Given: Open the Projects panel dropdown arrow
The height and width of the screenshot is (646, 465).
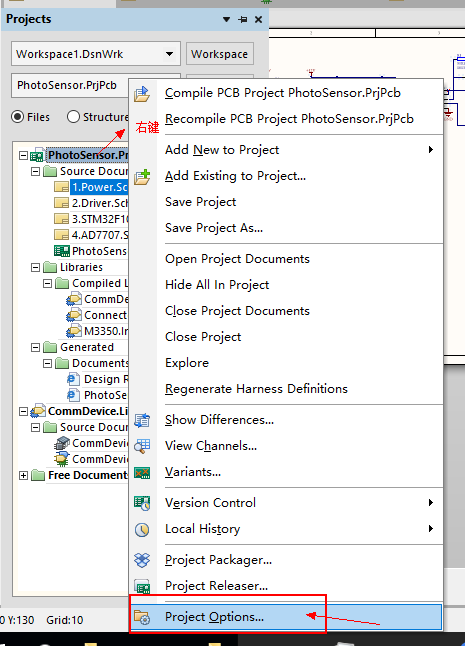Looking at the screenshot, I should click(x=226, y=19).
